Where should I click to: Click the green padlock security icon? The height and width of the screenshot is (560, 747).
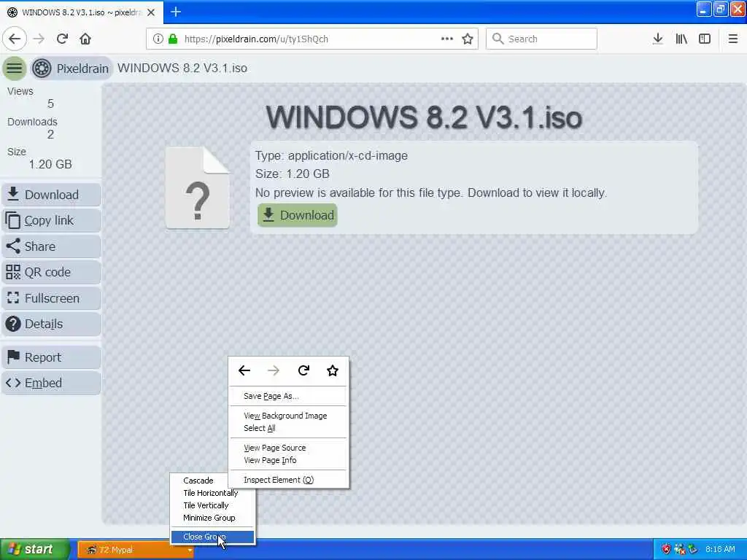[x=173, y=39]
